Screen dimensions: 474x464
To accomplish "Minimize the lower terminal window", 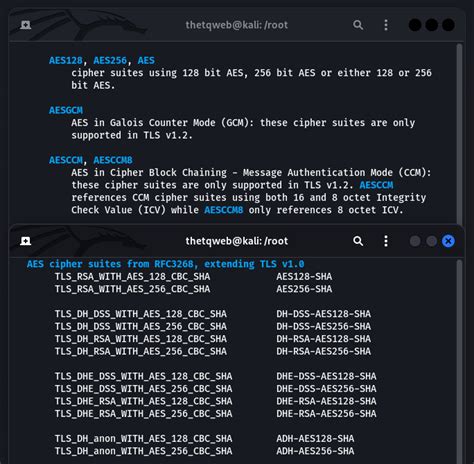I will coord(415,241).
